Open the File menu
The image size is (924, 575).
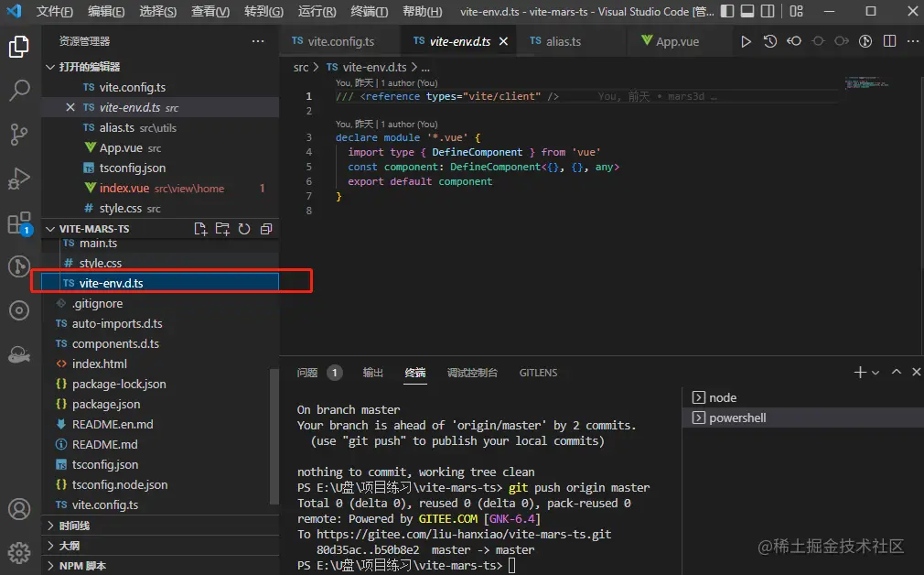click(x=55, y=11)
